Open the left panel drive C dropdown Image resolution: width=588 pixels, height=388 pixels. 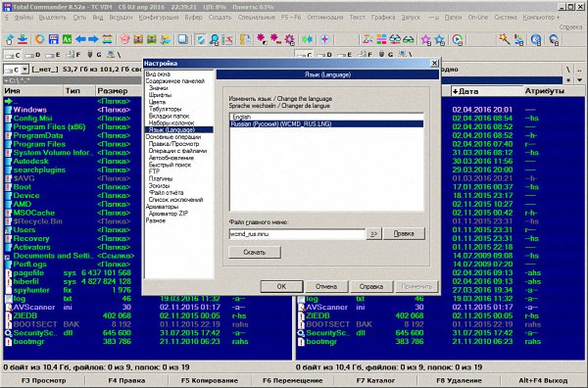pyautogui.click(x=24, y=70)
